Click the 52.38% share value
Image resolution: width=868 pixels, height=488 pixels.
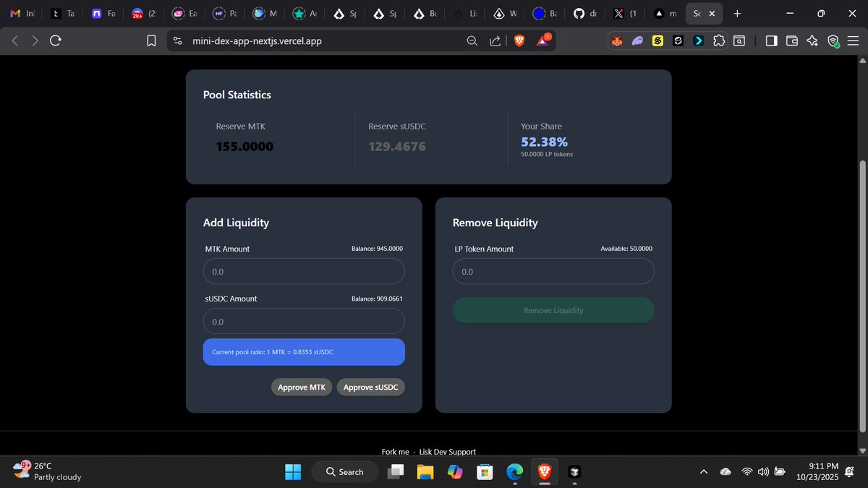(544, 142)
